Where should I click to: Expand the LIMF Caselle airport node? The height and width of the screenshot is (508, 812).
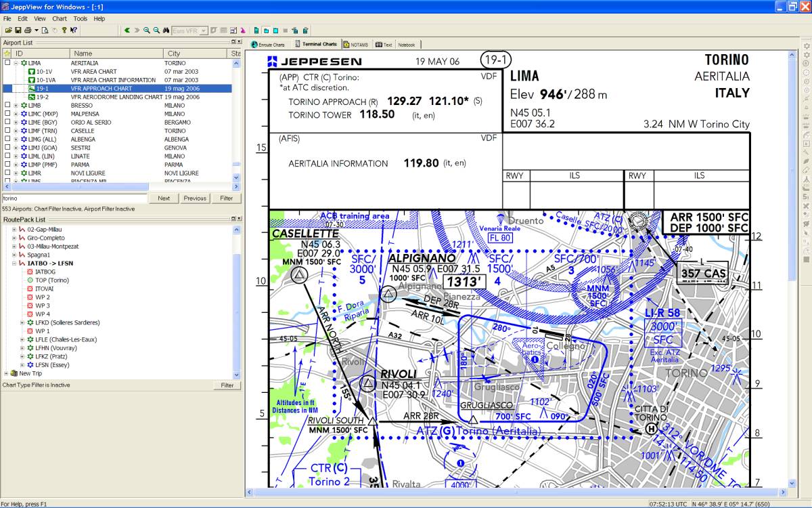pyautogui.click(x=16, y=131)
